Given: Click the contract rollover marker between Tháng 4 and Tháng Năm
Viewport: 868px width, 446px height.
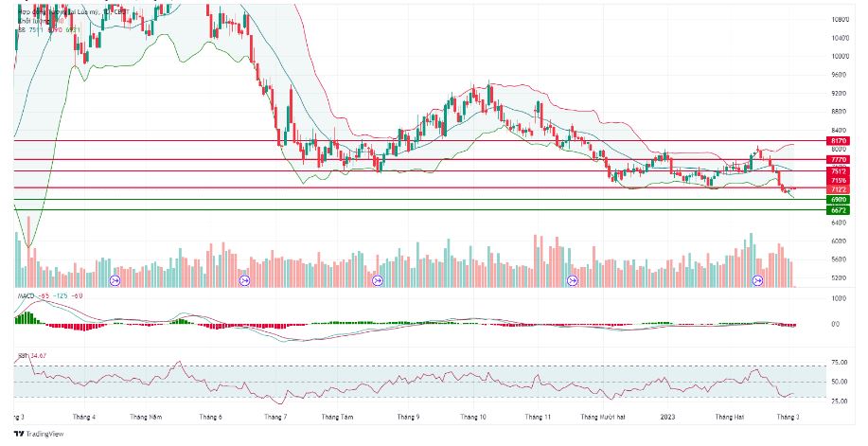Looking at the screenshot, I should (x=115, y=281).
